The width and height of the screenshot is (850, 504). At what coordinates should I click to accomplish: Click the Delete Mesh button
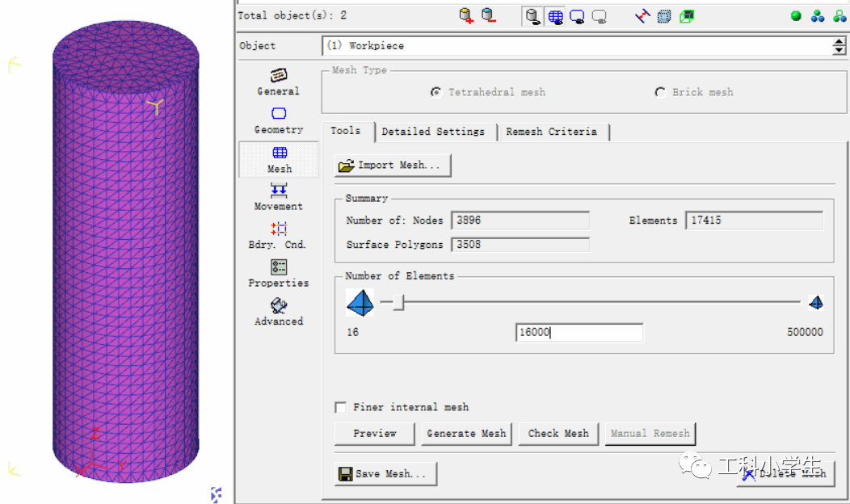pos(785,473)
